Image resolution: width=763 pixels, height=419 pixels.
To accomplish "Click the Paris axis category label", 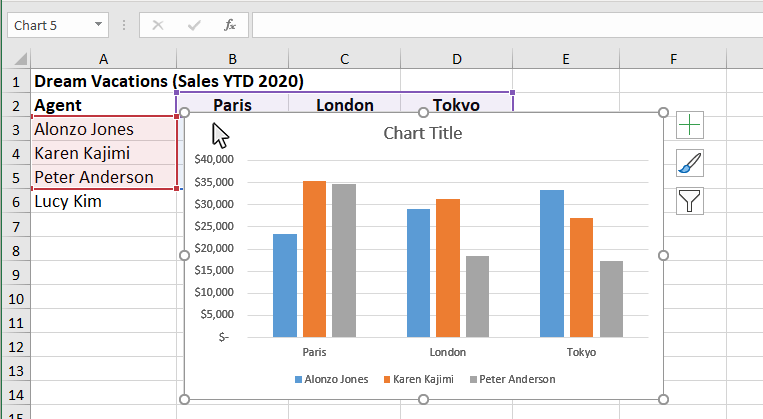I will click(x=314, y=352).
